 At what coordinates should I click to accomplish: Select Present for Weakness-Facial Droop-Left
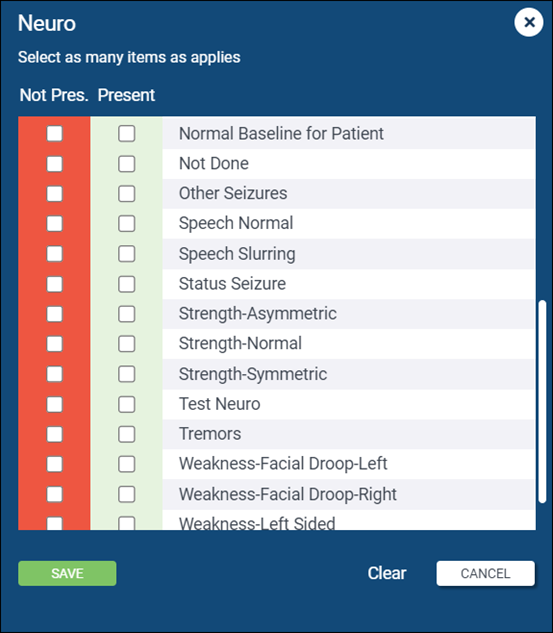(127, 464)
